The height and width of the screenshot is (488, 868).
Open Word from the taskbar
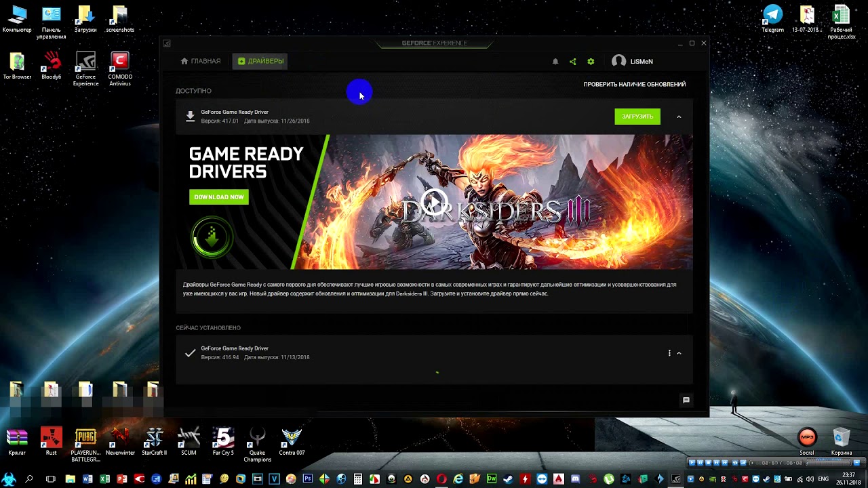click(x=87, y=479)
